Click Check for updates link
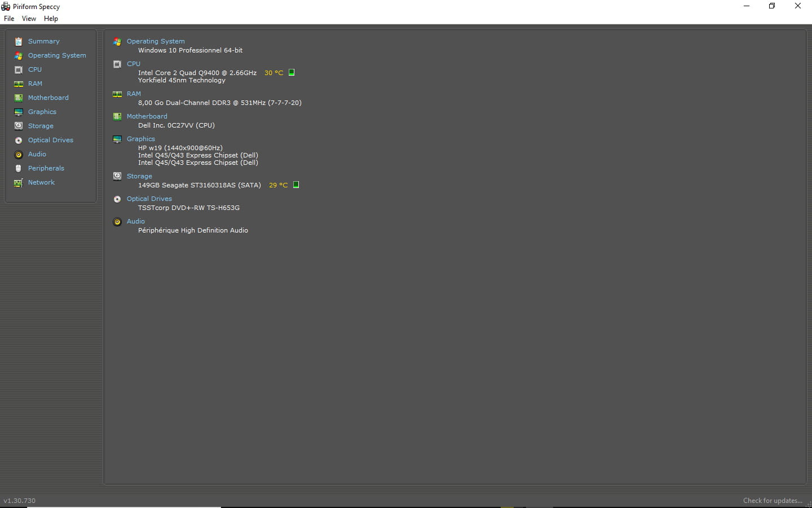 [x=773, y=501]
